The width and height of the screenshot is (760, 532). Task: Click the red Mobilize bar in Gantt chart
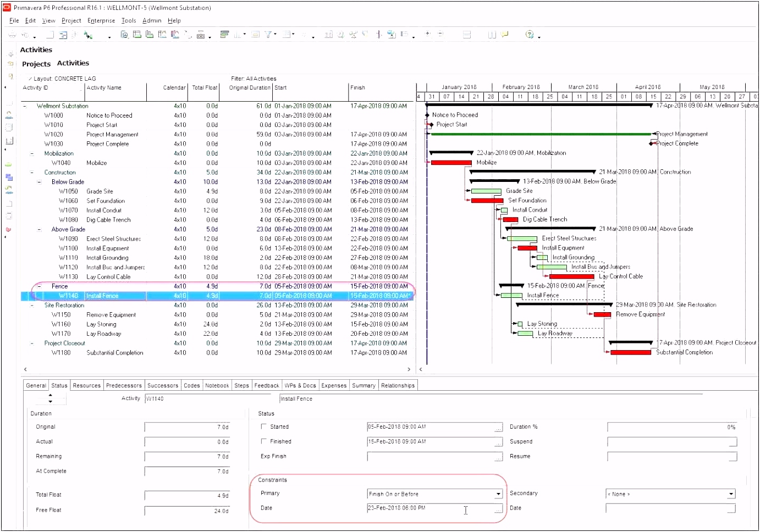tap(451, 163)
